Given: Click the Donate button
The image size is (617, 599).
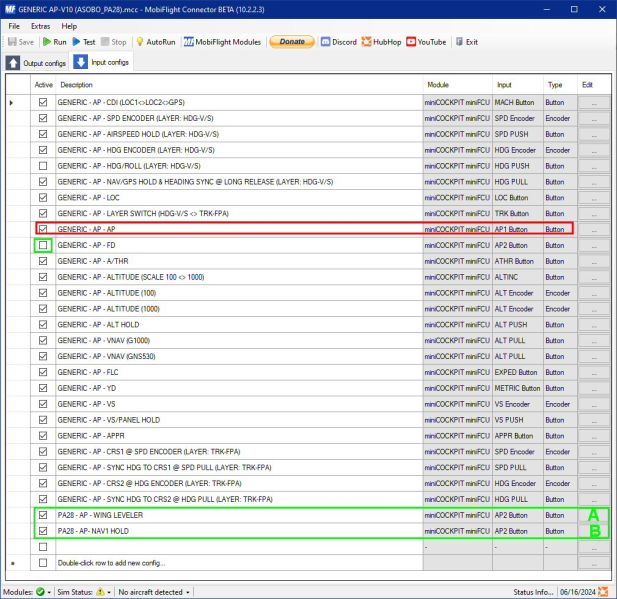Looking at the screenshot, I should click(292, 42).
